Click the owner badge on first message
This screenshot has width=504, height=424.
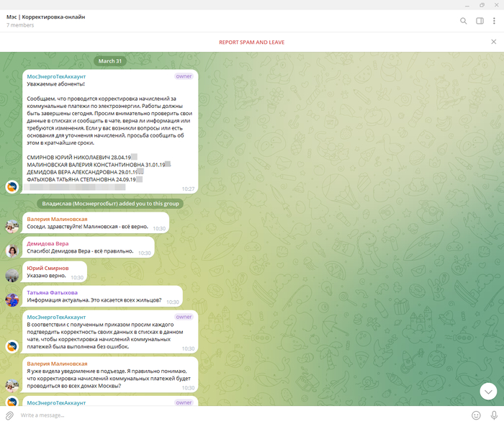point(184,76)
